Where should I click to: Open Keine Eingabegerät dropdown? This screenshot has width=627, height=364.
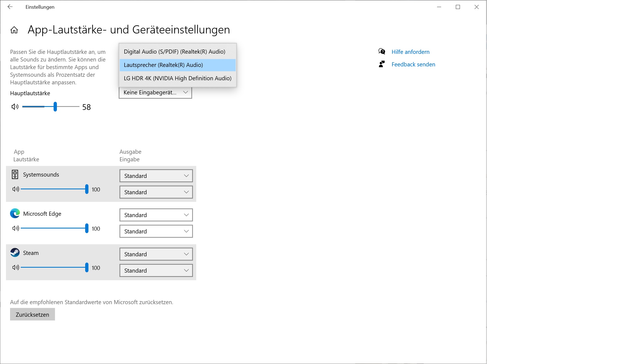point(155,92)
